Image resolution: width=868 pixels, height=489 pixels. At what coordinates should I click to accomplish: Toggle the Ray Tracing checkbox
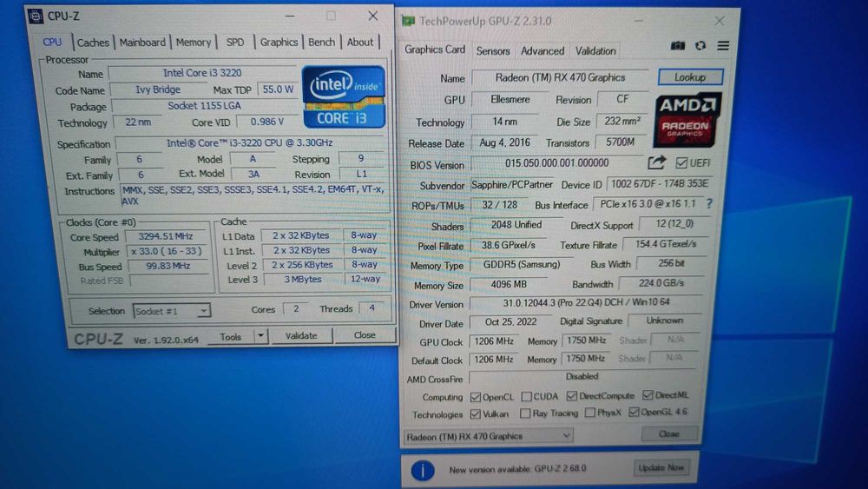coord(525,413)
